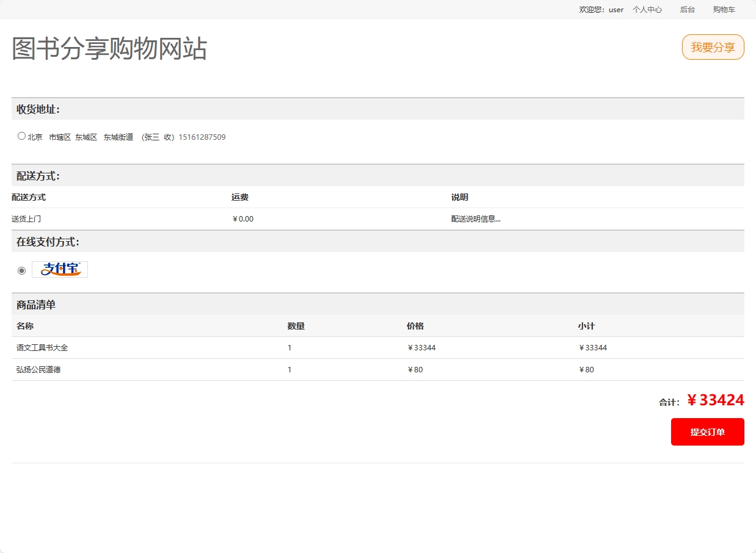The image size is (756, 553).
Task: Click the 配送说明信息 description text
Action: (x=476, y=219)
